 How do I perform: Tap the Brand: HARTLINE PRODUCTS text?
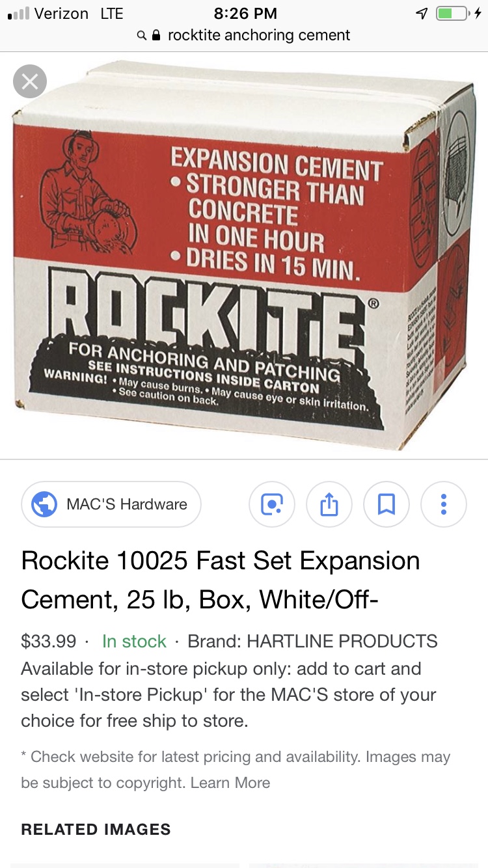[312, 641]
